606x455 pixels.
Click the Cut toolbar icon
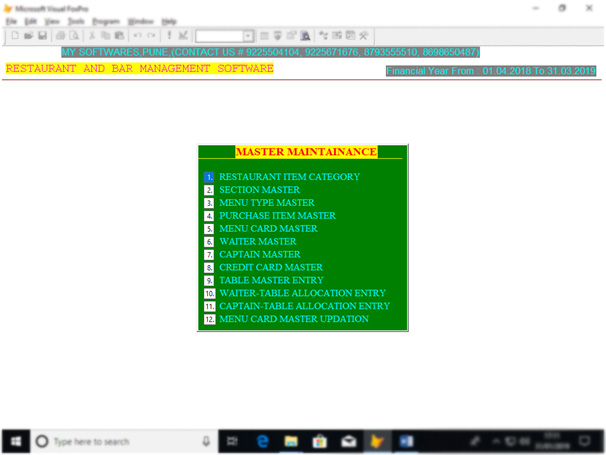pyautogui.click(x=92, y=36)
